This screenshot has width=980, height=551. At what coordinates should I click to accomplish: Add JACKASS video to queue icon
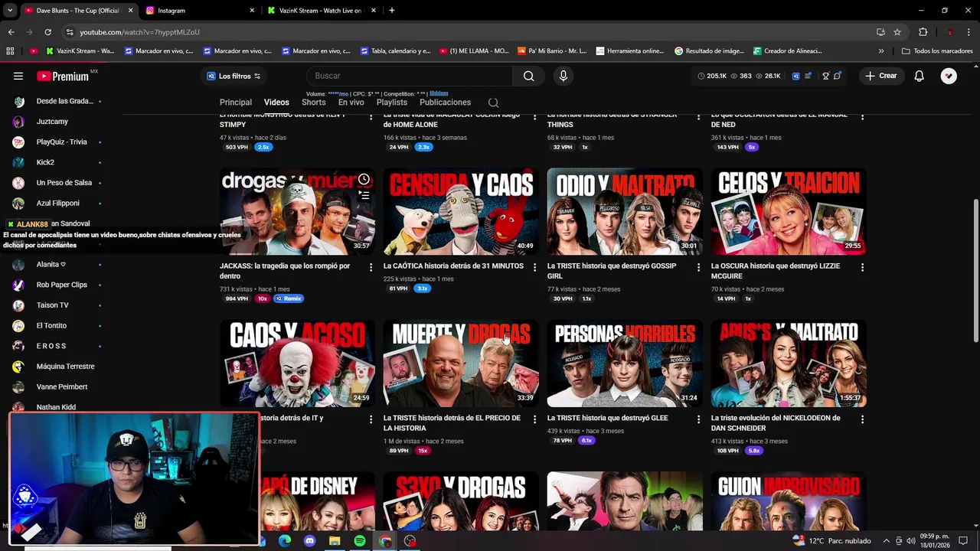pos(364,195)
